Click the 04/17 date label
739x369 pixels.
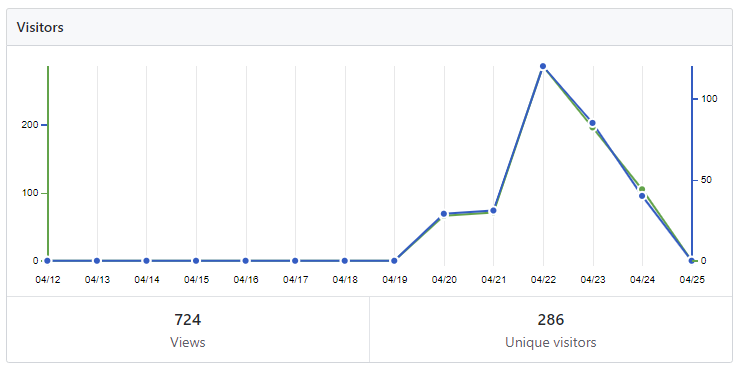tap(295, 280)
